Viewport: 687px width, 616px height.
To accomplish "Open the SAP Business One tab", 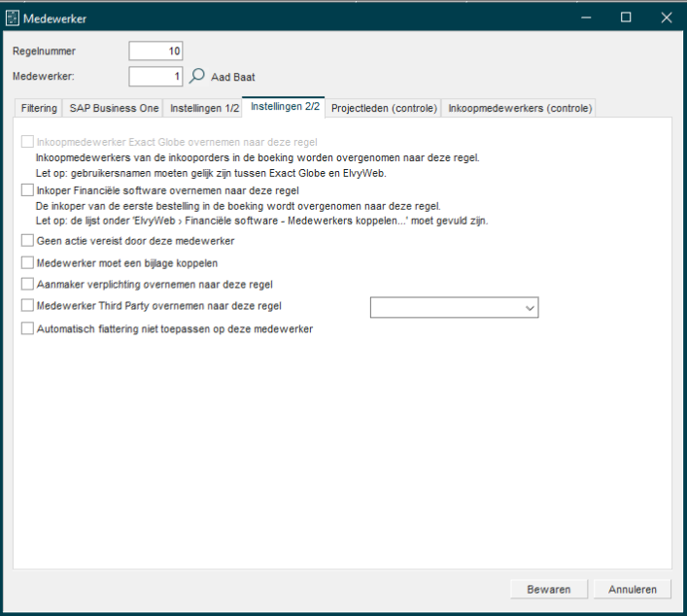I will click(x=114, y=109).
